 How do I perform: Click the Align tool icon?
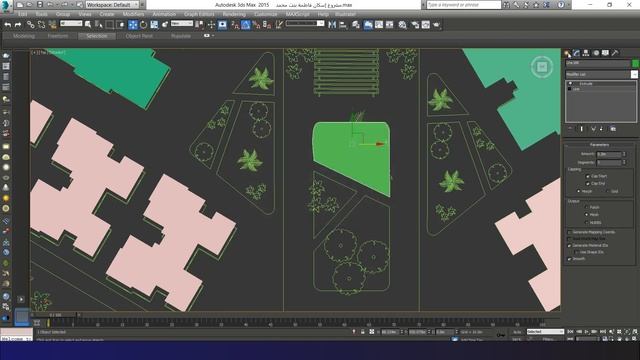[x=343, y=25]
